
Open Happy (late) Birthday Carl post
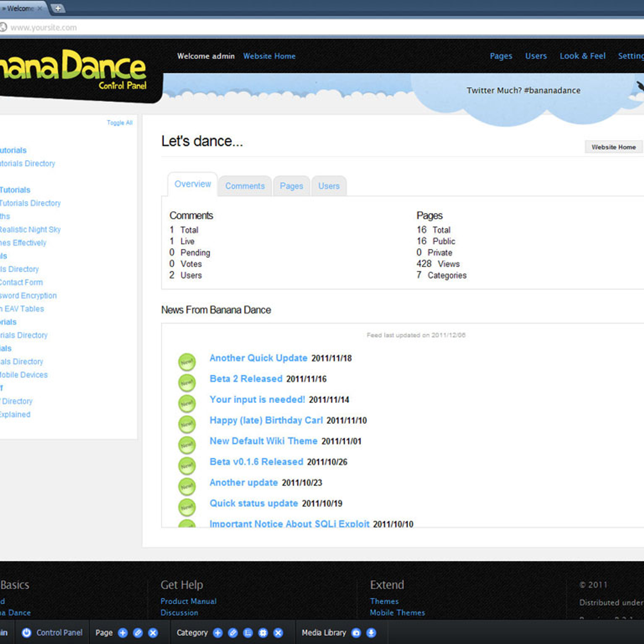(266, 420)
